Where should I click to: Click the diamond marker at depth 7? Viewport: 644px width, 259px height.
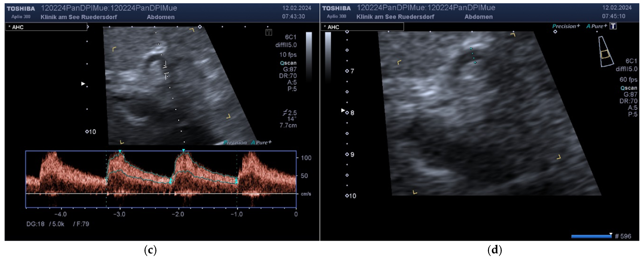(347, 71)
